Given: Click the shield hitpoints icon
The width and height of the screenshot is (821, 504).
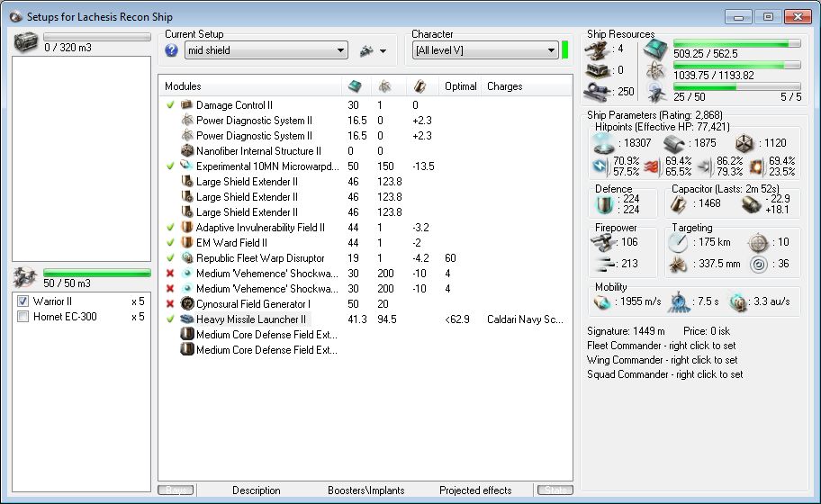Looking at the screenshot, I should 603,143.
